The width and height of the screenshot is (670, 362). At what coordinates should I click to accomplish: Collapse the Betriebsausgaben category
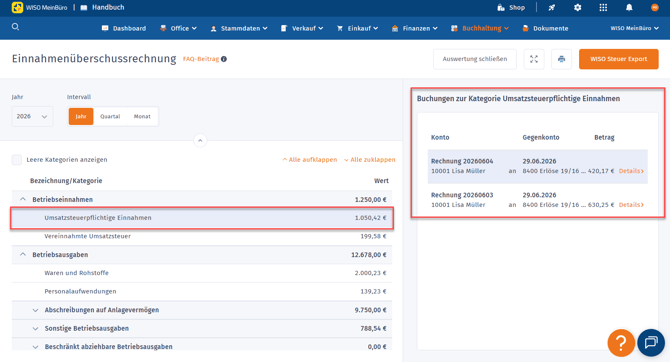tap(23, 254)
